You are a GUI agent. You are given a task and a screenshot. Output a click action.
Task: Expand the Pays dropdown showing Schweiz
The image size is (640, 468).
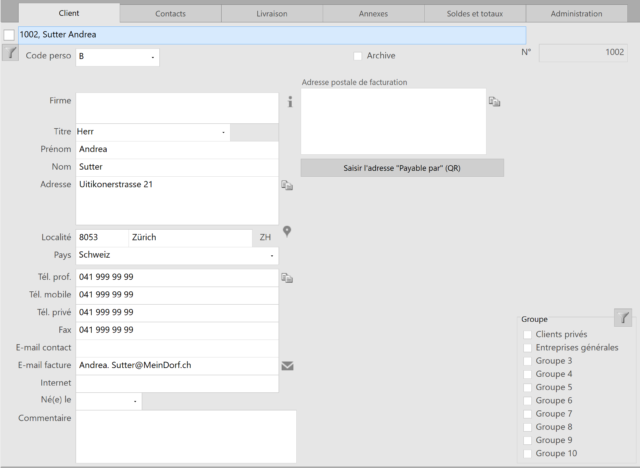[x=271, y=255]
